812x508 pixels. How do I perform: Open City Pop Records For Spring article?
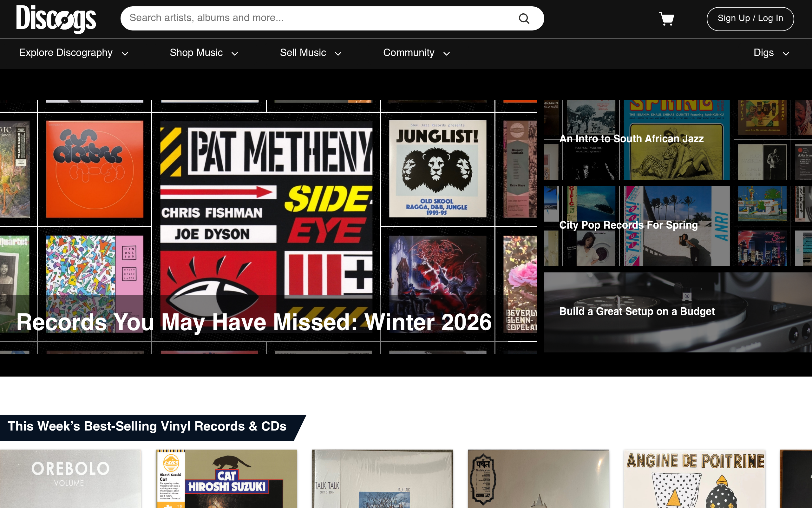(x=678, y=226)
